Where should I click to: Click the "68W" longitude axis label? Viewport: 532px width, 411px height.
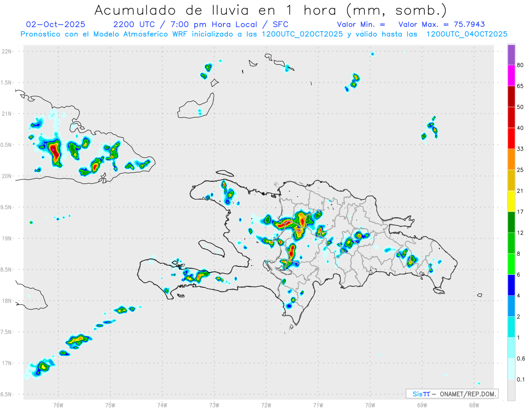(474, 405)
